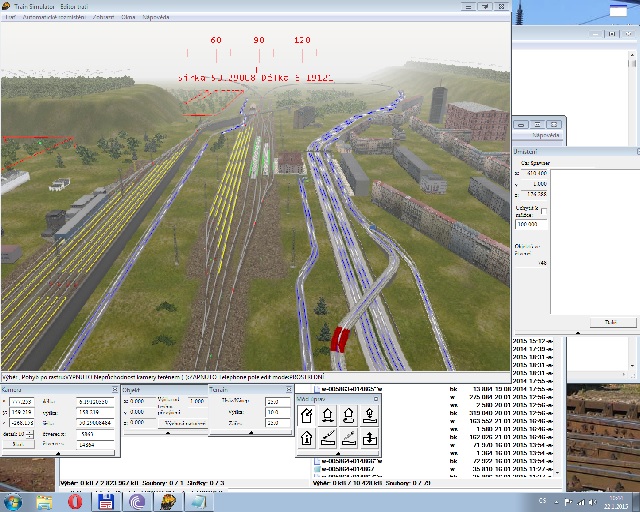Adjust the detail stepper in Kamera panel
This screenshot has width=640, height=512.
30,434
